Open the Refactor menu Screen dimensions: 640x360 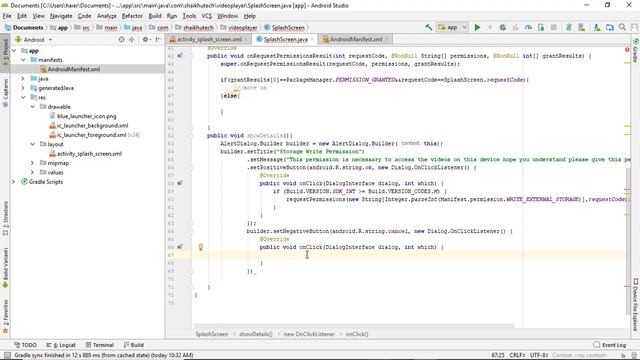tap(132, 16)
